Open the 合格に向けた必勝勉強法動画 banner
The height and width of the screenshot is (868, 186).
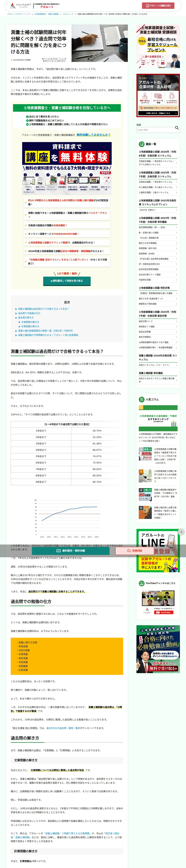pos(158,649)
